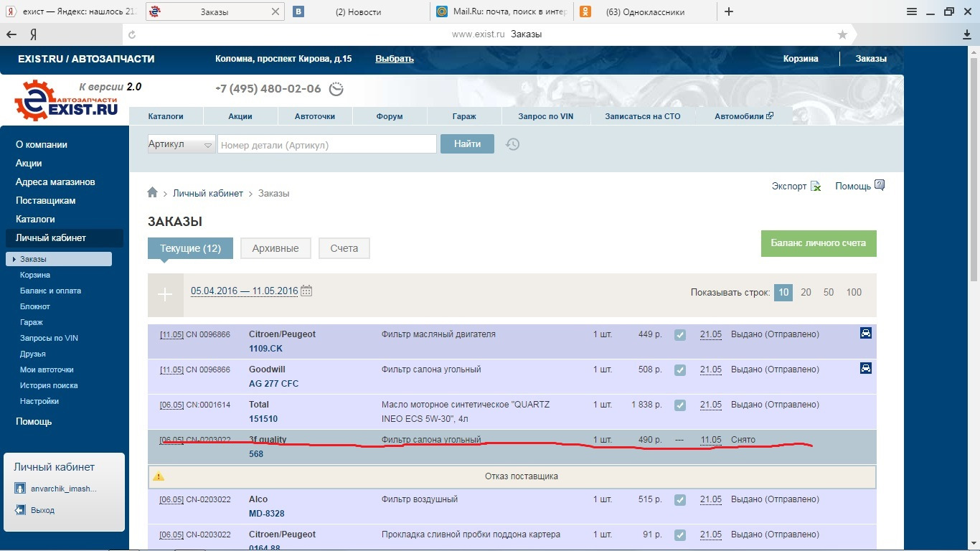The width and height of the screenshot is (980, 551).
Task: Click the warning icon at Отказ поставщика
Action: pyautogui.click(x=159, y=476)
